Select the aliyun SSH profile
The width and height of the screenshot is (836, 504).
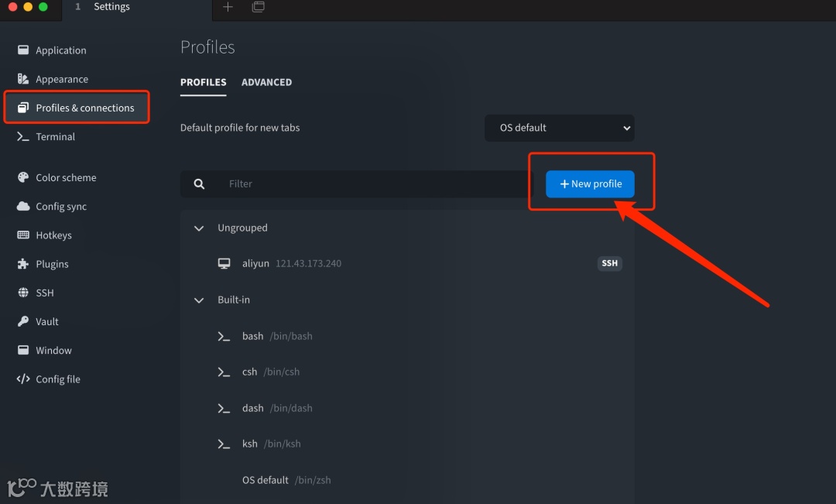pyautogui.click(x=255, y=264)
